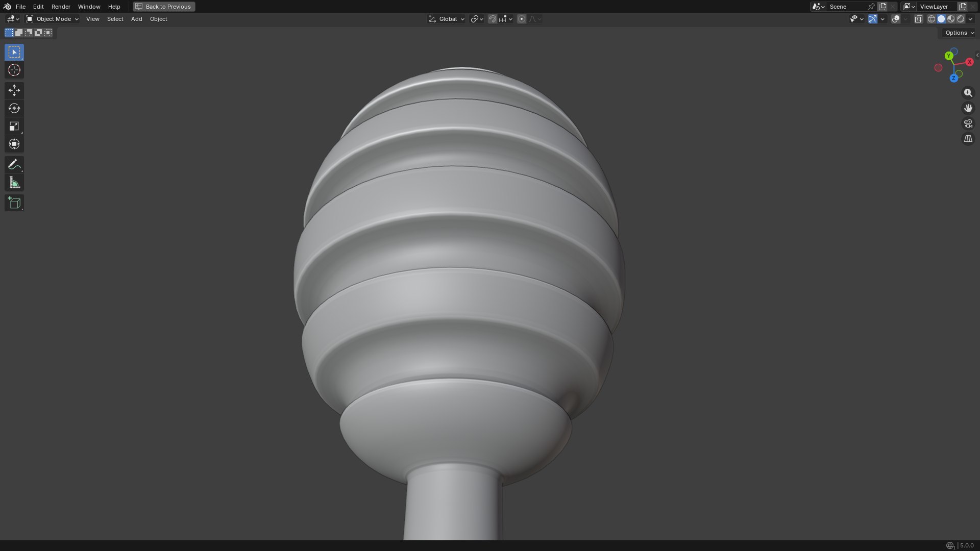Image resolution: width=980 pixels, height=551 pixels.
Task: Toggle viewport gizmos display
Action: 873,19
